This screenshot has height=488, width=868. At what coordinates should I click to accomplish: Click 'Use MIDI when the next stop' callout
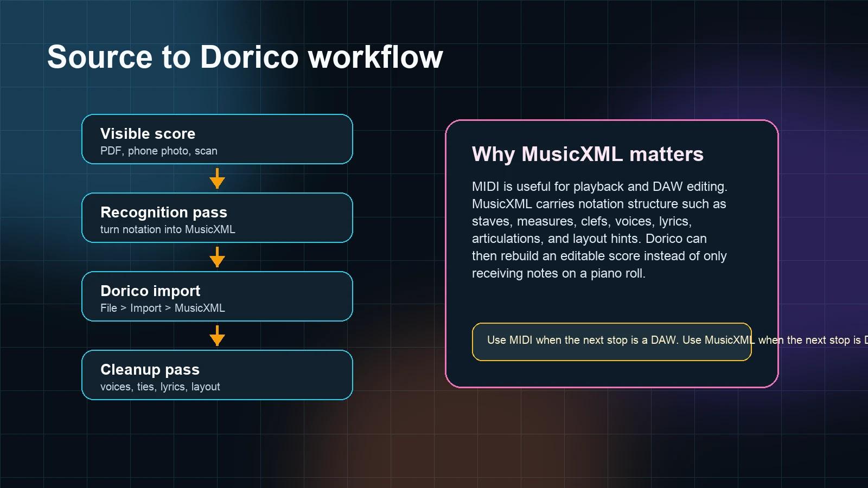612,342
